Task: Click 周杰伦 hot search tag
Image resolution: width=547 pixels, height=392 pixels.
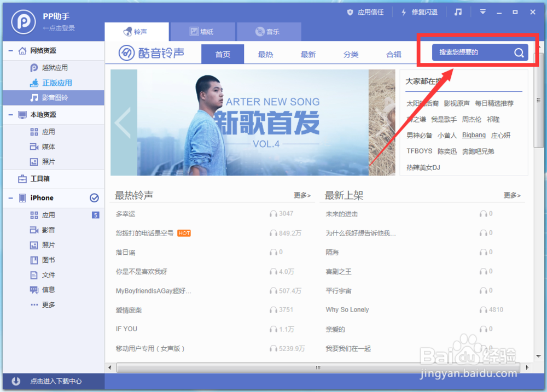Action: tap(472, 120)
